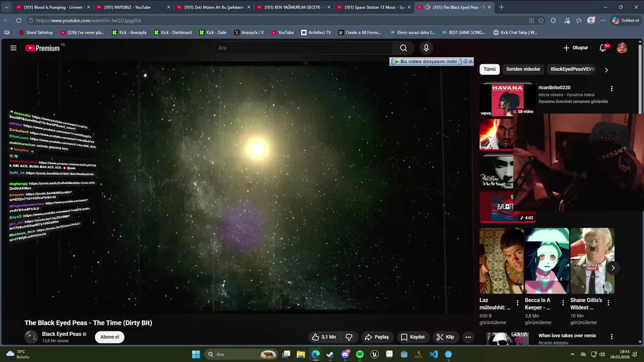This screenshot has width=644, height=362.
Task: Open Kick - Dashboard bookmark
Action: 173,32
